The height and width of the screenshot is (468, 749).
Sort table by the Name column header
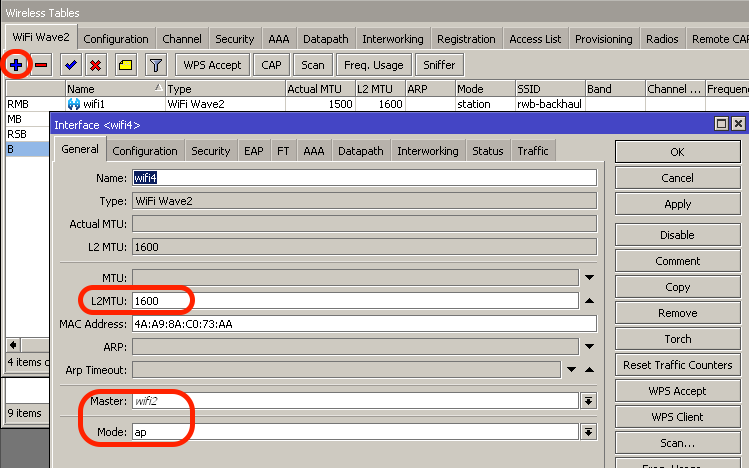(x=110, y=89)
